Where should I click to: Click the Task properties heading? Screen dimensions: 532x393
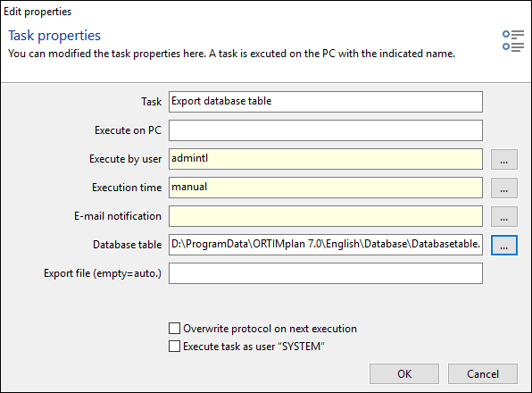[54, 36]
